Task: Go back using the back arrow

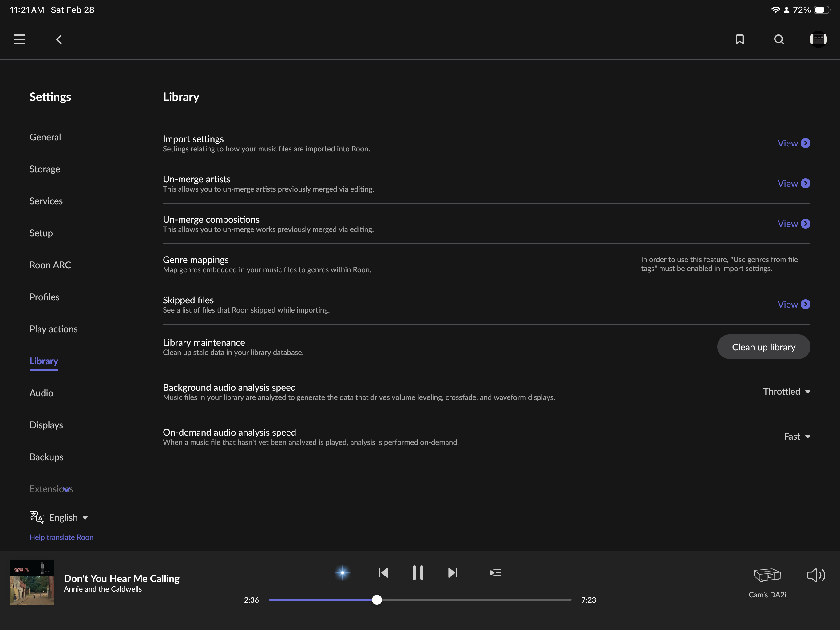Action: click(59, 39)
